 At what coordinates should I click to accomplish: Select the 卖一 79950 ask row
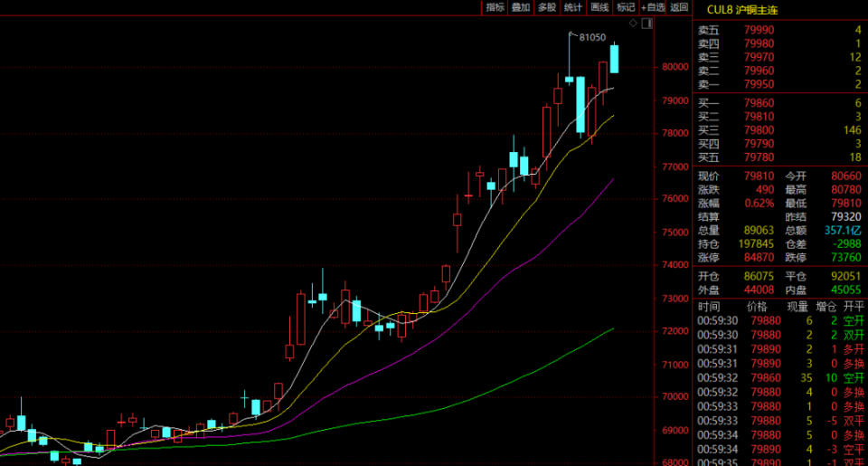point(779,84)
